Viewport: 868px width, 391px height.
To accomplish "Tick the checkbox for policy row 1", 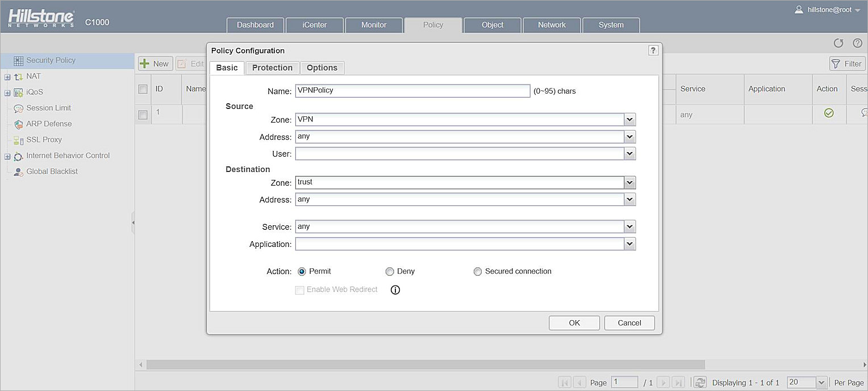I will point(143,115).
